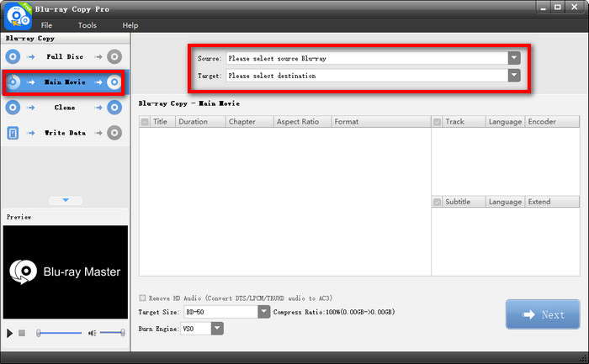Tick the Subtitle column header checkbox
Image resolution: width=589 pixels, height=364 pixels.
coord(438,202)
